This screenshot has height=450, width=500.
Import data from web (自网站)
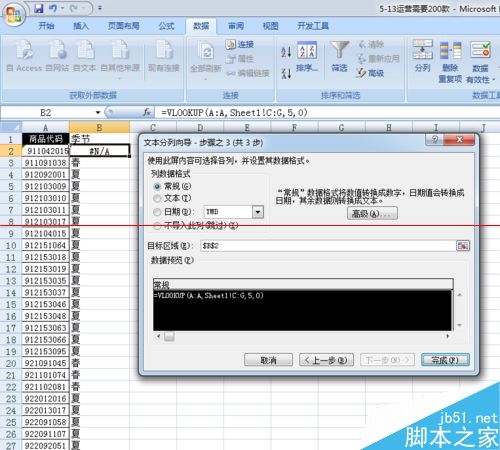[x=57, y=56]
